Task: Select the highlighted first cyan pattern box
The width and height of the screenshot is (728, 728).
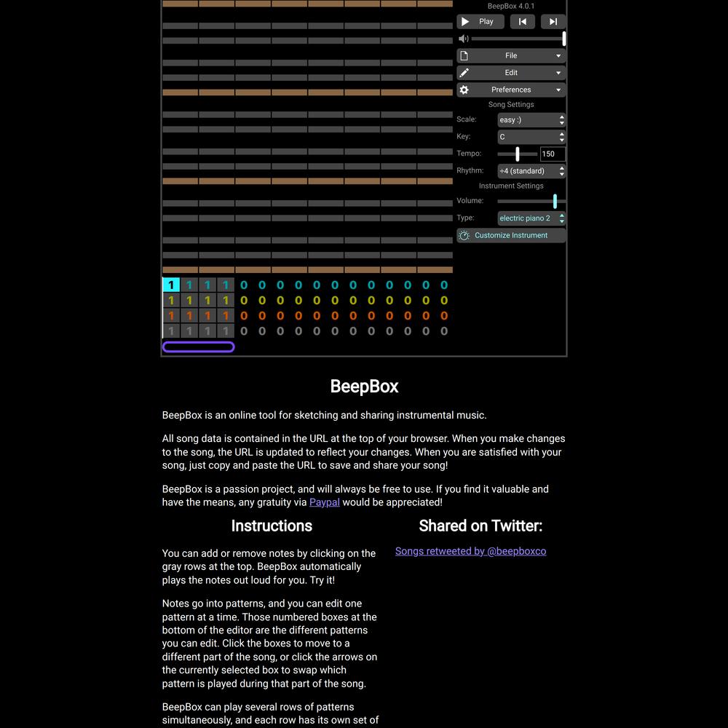Action: (x=171, y=285)
